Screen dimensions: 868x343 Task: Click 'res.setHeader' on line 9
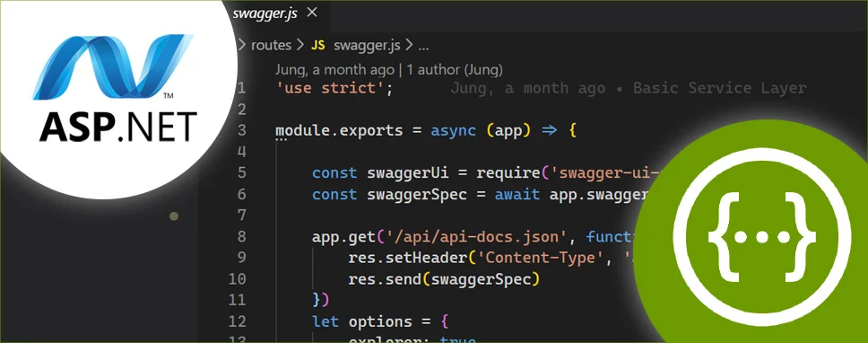point(407,259)
